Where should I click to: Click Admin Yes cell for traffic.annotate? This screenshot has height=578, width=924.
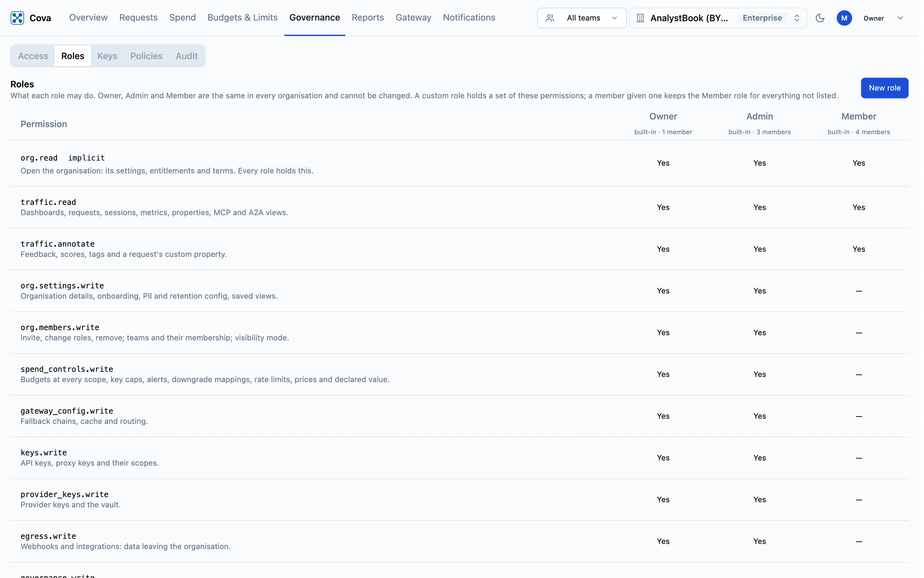click(759, 249)
